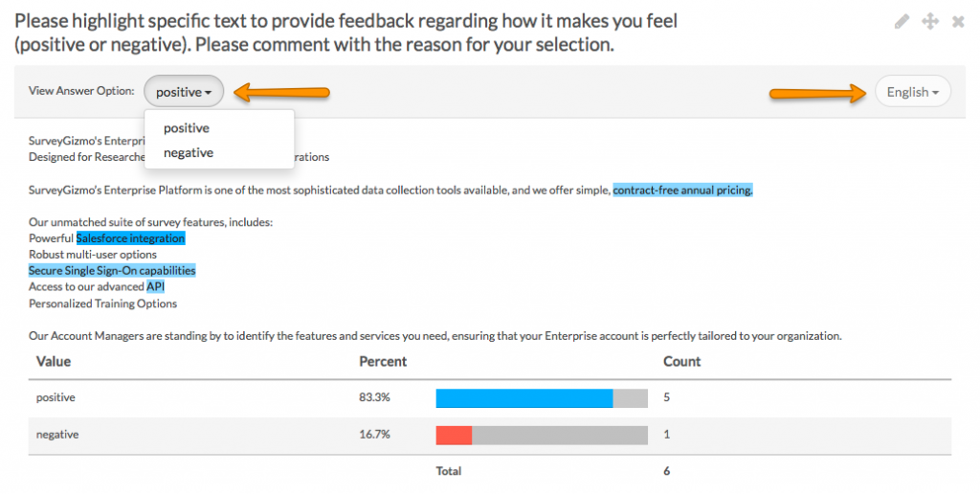Click the Count column header
Screen dimensions: 980x495
681,362
